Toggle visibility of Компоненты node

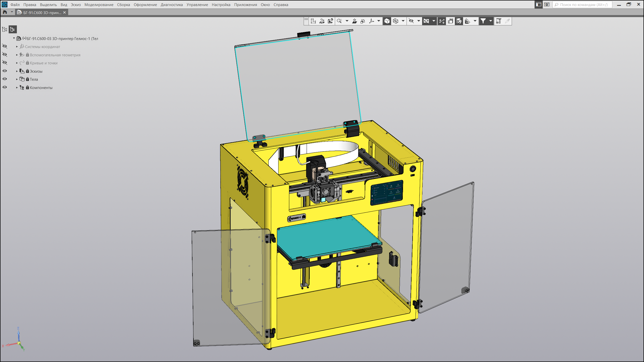click(x=5, y=87)
